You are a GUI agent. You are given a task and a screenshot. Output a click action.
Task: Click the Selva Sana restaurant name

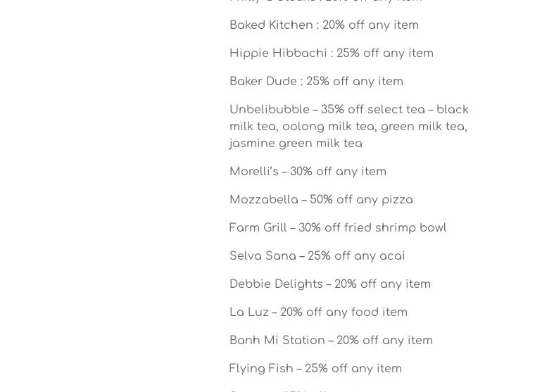pos(263,256)
